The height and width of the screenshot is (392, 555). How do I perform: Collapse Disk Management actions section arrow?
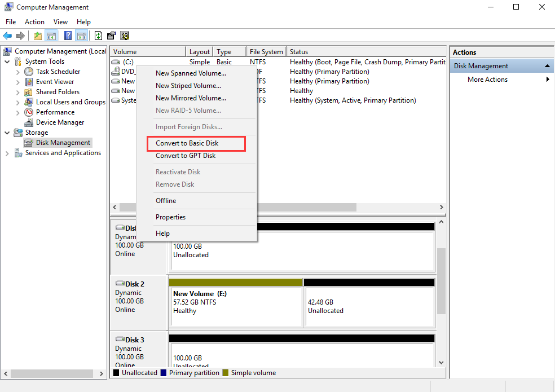547,66
